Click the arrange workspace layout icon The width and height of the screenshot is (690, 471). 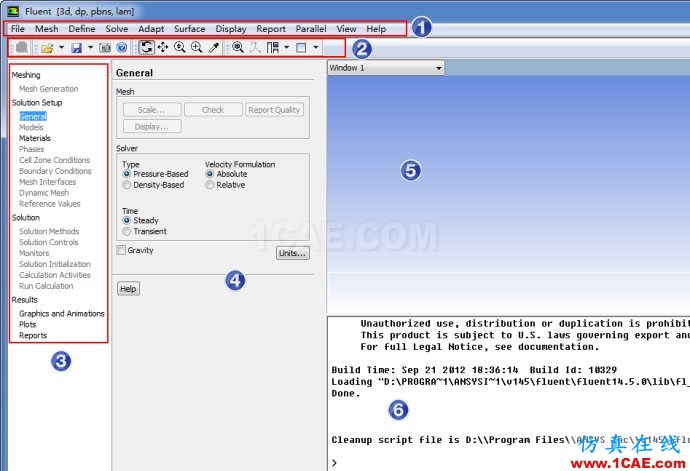(x=273, y=47)
